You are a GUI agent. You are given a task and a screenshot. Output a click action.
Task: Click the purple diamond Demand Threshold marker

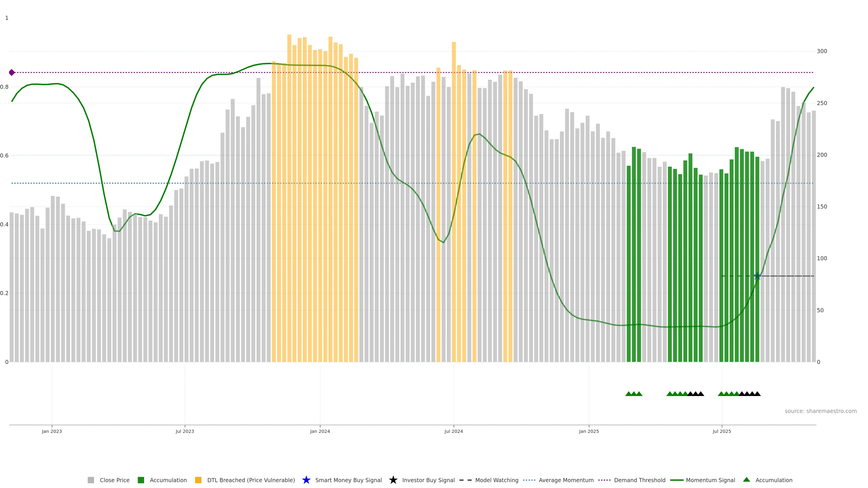[12, 72]
